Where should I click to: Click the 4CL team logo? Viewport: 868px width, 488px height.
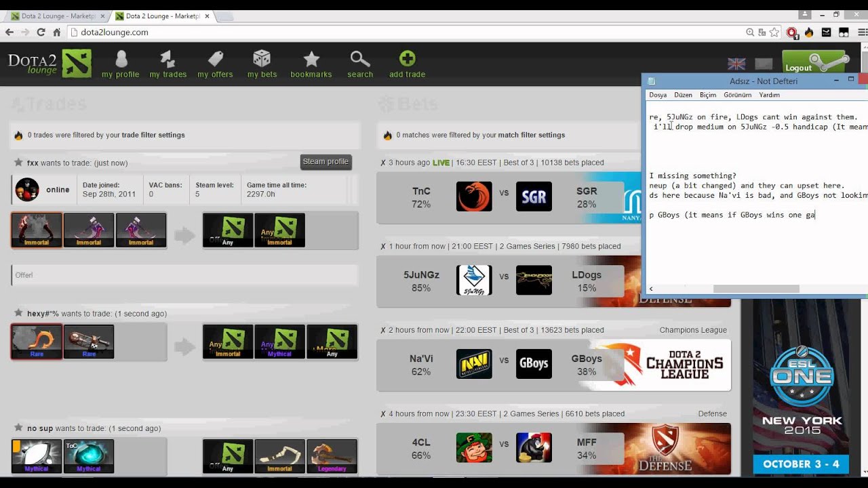474,448
